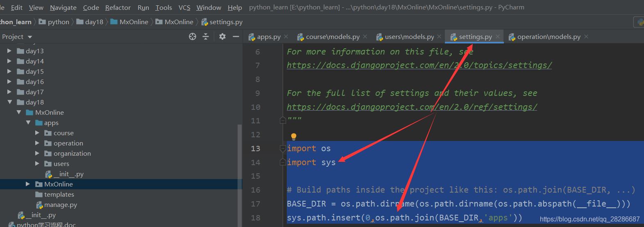Viewport: 644px width, 227px height.
Task: Open the Django topics/settings docs link
Action: [419, 66]
